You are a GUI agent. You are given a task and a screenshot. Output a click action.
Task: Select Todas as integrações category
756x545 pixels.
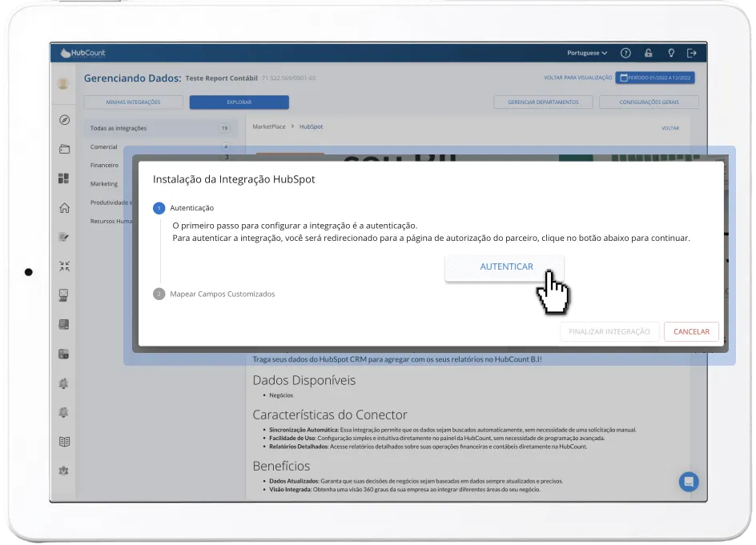[x=159, y=128]
